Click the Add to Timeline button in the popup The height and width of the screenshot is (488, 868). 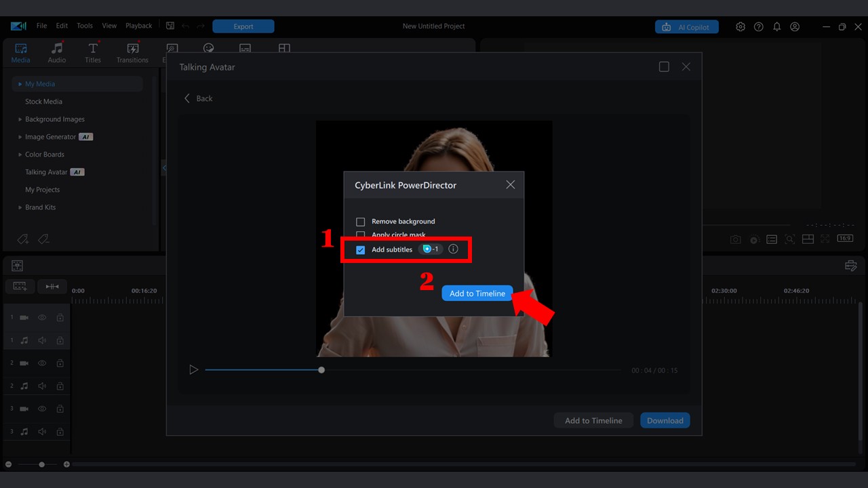pyautogui.click(x=477, y=293)
